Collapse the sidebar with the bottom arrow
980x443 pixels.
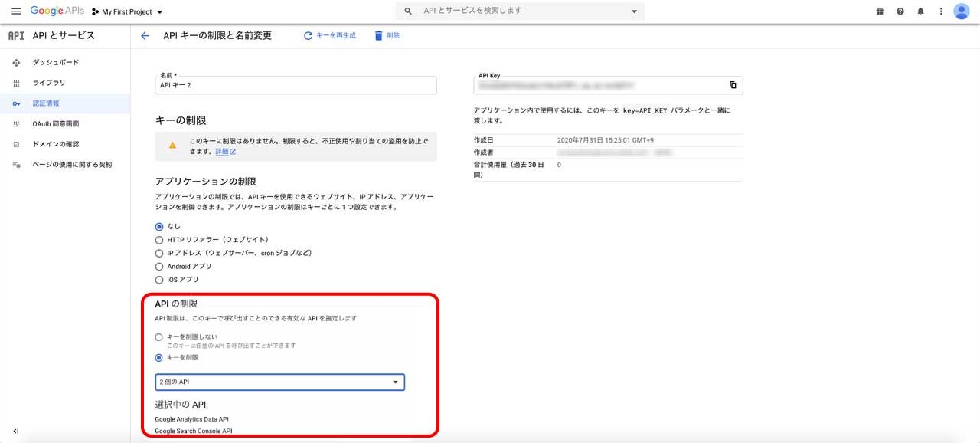pyautogui.click(x=16, y=431)
